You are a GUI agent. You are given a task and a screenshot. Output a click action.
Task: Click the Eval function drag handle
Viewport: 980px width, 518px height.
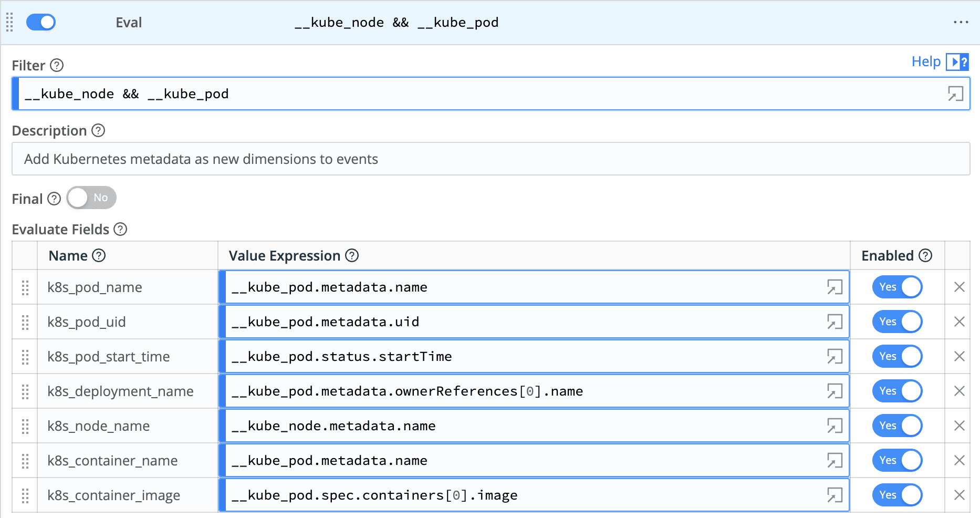(x=9, y=23)
